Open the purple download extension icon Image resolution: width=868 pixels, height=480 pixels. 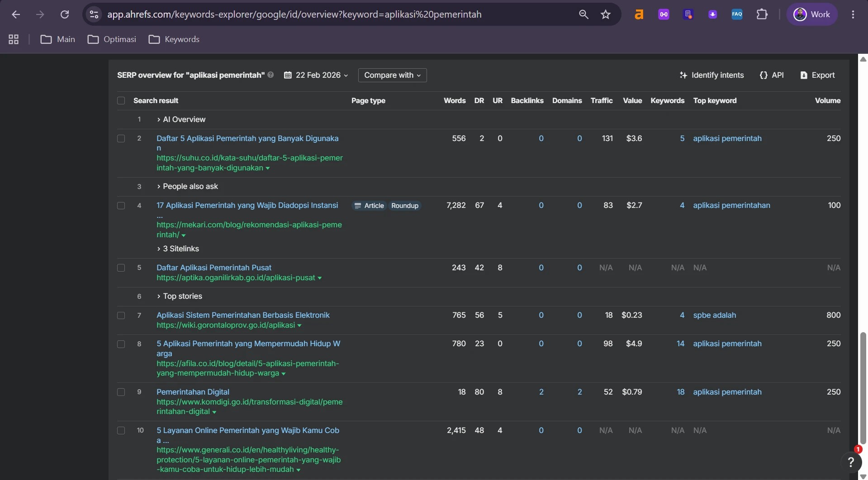(x=712, y=14)
